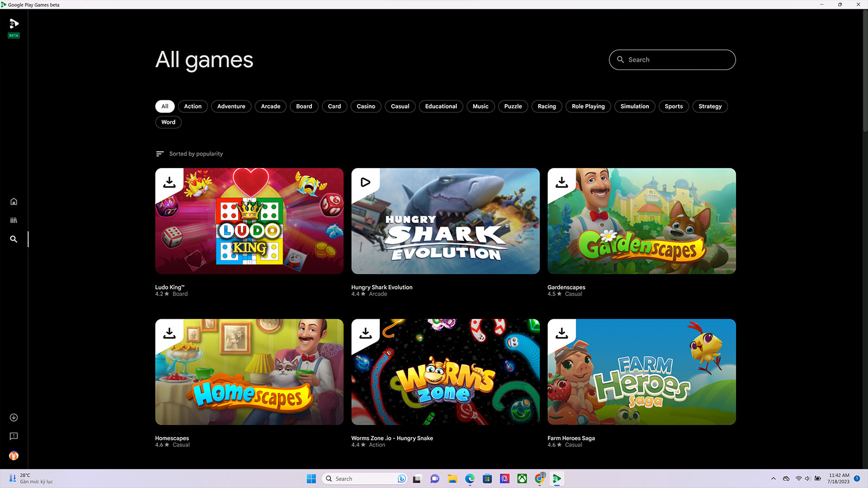The width and height of the screenshot is (868, 488).
Task: Pick the Sports category
Action: coord(674,106)
